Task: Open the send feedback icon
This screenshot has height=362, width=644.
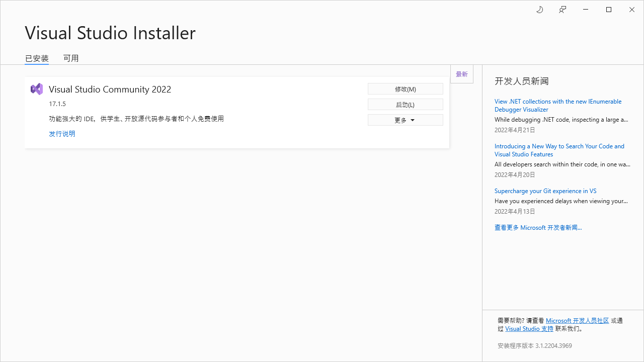Action: pos(562,10)
